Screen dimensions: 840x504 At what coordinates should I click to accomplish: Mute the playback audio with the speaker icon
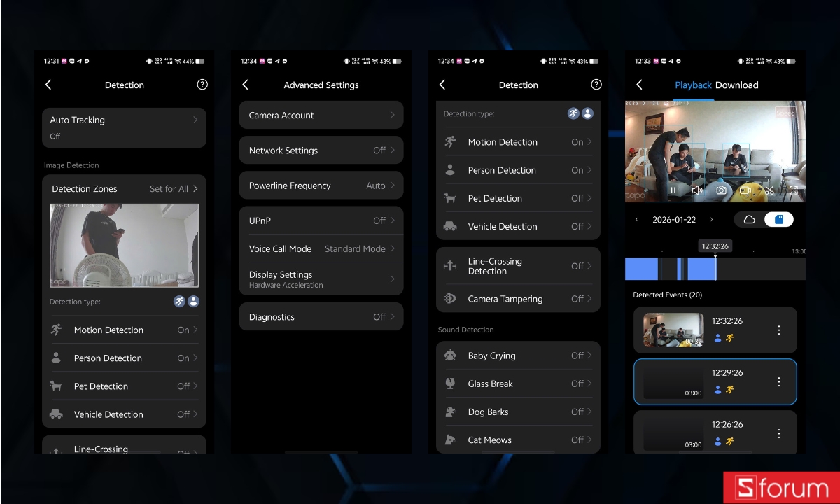coord(697,190)
